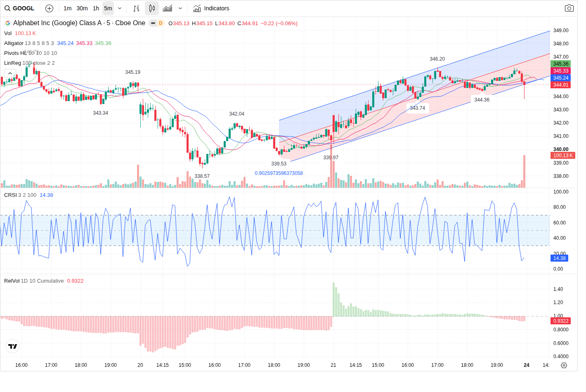Screen dimensions: 586x392
Task: Select the Pivots HL indicator legend entry
Action: (x=15, y=53)
